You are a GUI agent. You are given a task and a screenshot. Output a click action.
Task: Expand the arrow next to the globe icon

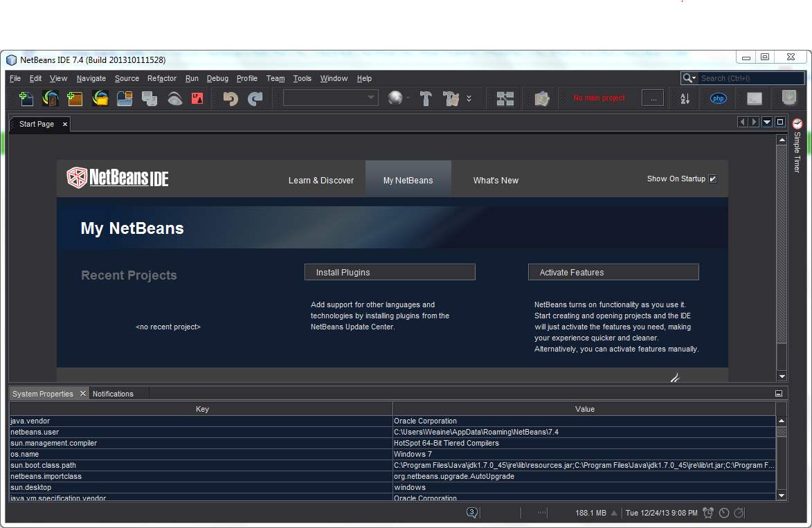408,98
